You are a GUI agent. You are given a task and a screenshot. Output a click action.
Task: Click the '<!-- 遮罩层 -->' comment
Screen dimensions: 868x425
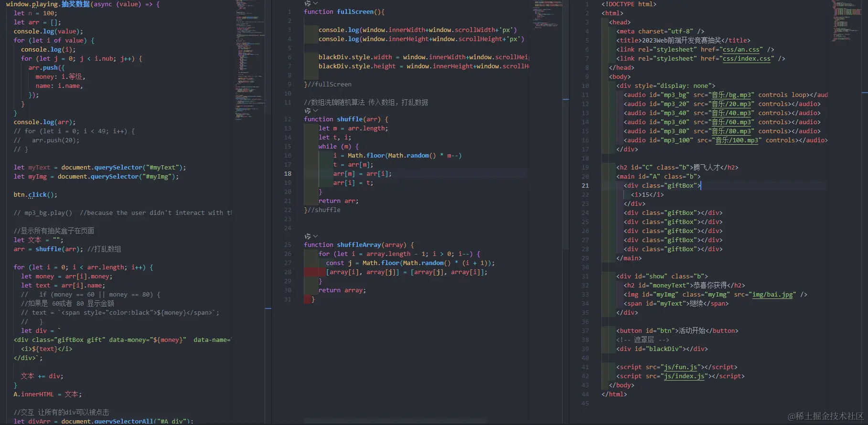[x=643, y=340]
